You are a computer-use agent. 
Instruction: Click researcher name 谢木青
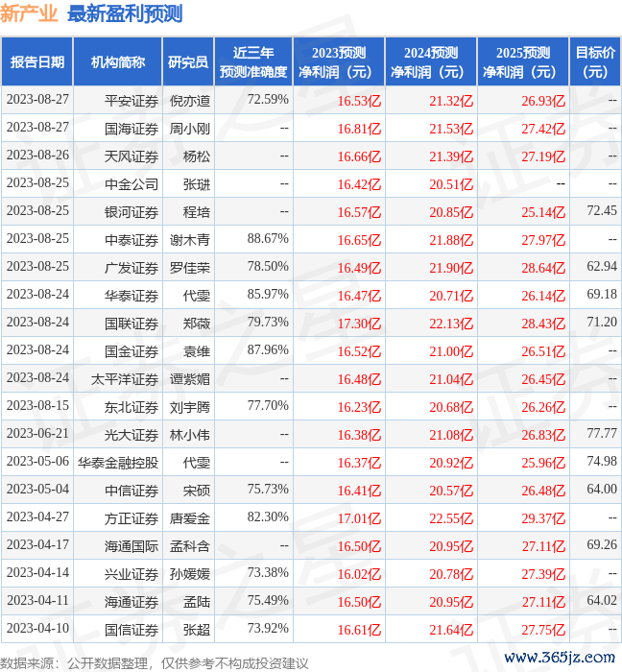(190, 240)
